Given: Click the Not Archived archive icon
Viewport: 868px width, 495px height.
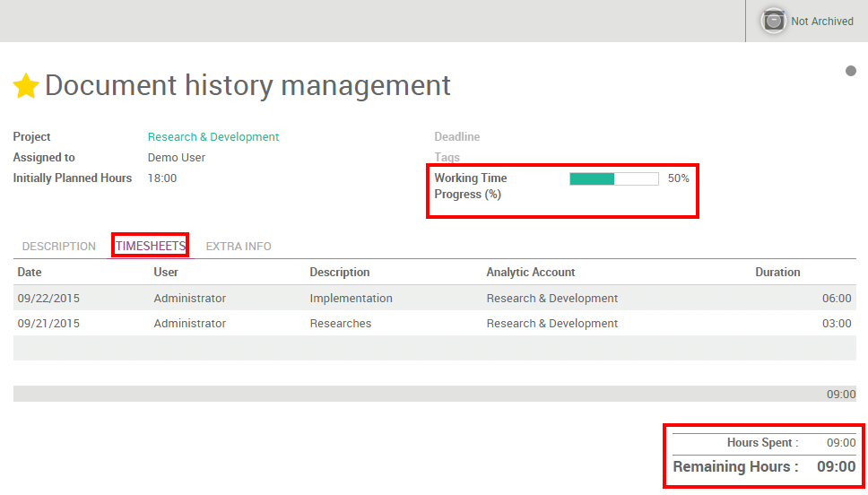Looking at the screenshot, I should tap(773, 21).
